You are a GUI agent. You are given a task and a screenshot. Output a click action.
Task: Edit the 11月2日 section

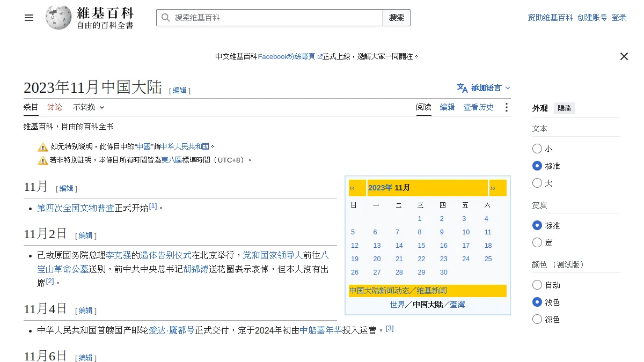pos(86,236)
